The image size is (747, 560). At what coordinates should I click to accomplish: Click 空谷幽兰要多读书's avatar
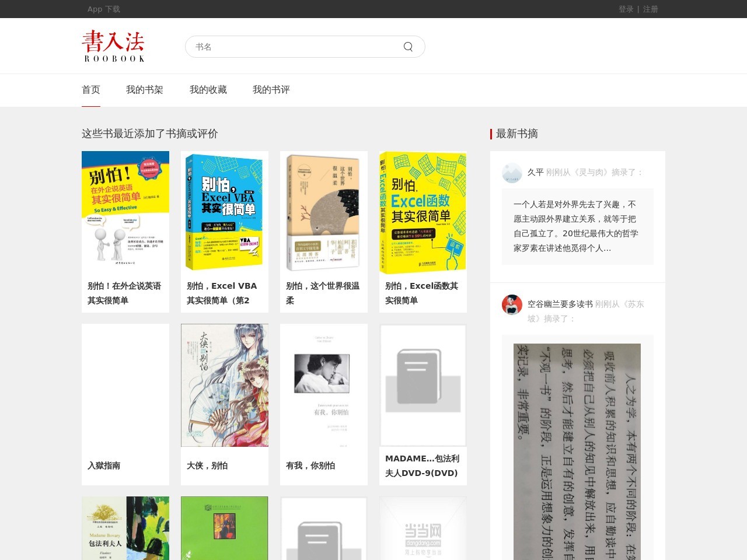pos(512,304)
